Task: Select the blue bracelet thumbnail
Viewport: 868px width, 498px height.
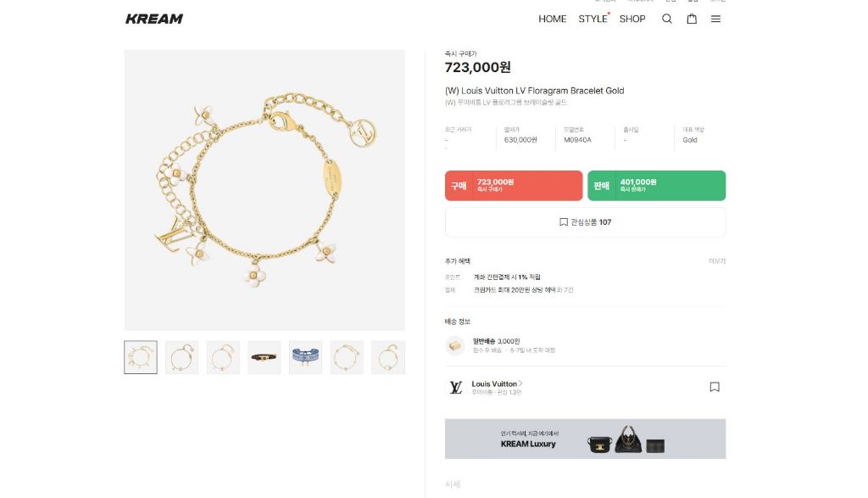Action: pyautogui.click(x=305, y=357)
